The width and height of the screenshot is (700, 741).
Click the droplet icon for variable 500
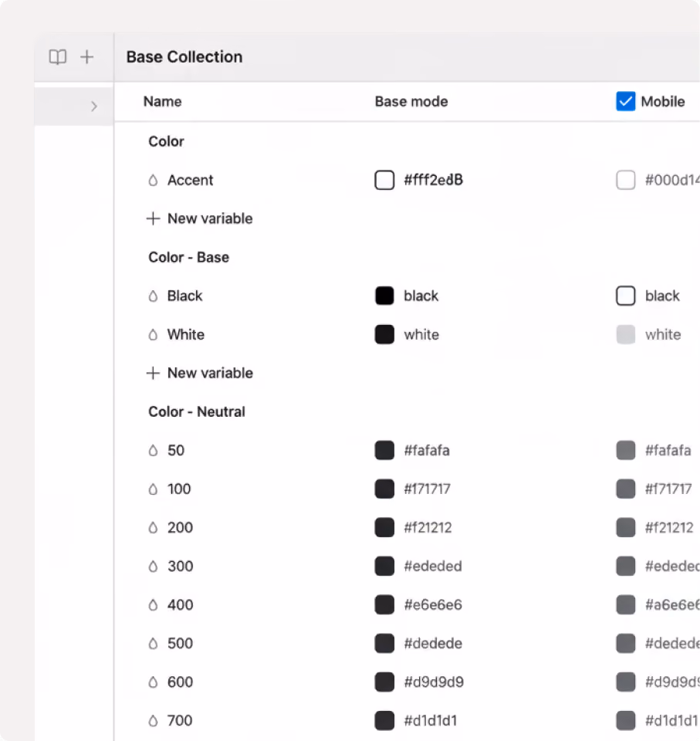click(153, 643)
